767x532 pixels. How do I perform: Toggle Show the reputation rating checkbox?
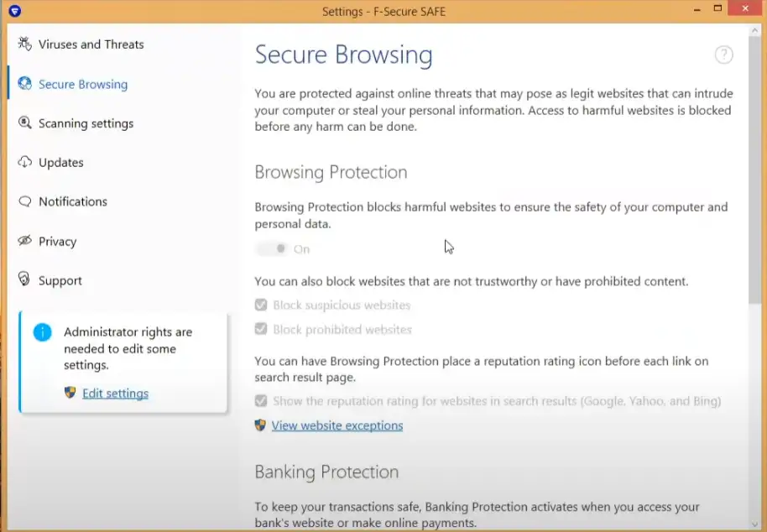[261, 401]
